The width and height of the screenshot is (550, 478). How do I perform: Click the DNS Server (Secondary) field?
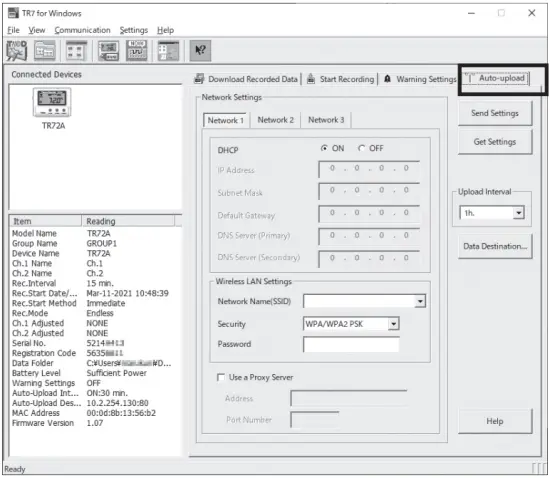click(369, 259)
